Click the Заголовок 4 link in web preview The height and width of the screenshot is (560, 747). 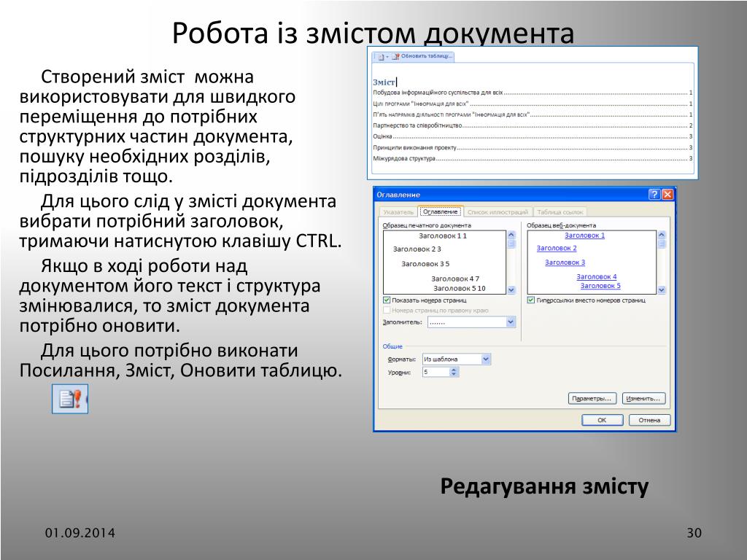(x=597, y=276)
